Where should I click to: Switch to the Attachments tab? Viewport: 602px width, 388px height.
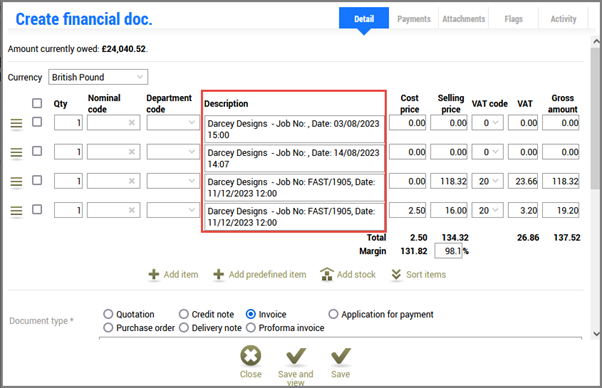pos(463,19)
